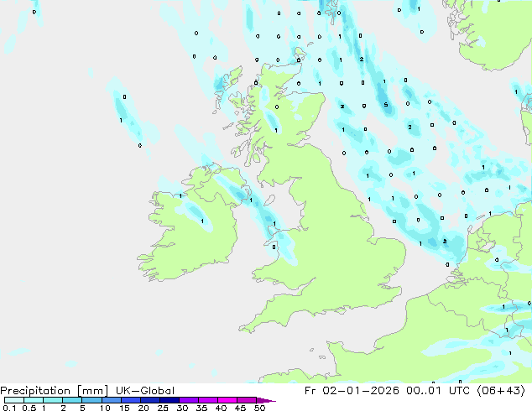
Task: Click the 25 legend scale label
Action: pyautogui.click(x=163, y=408)
